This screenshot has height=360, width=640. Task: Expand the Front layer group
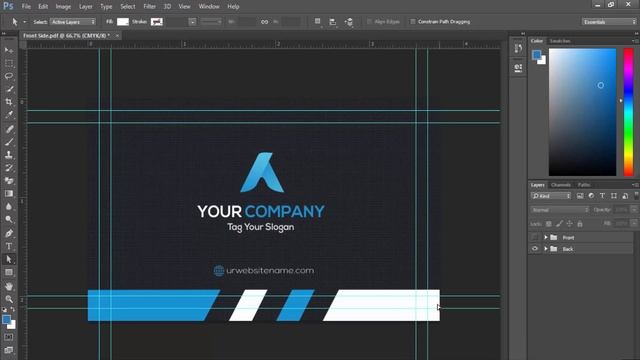click(x=546, y=238)
